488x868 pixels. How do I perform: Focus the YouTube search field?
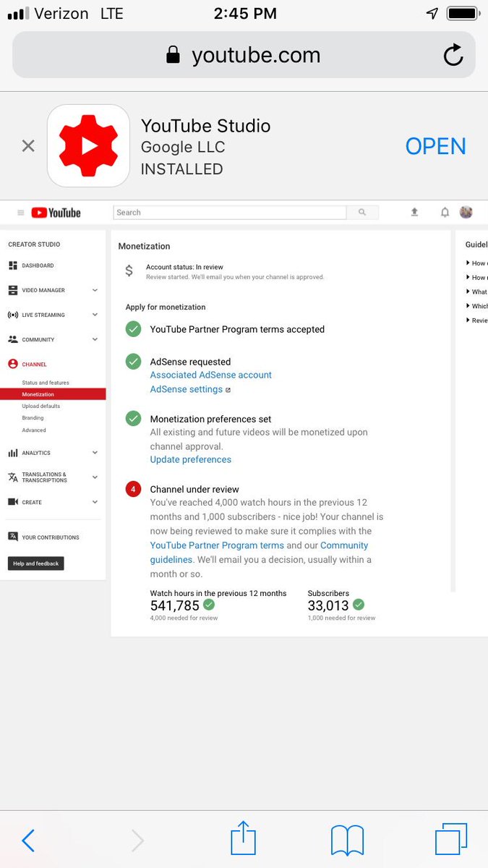(230, 213)
